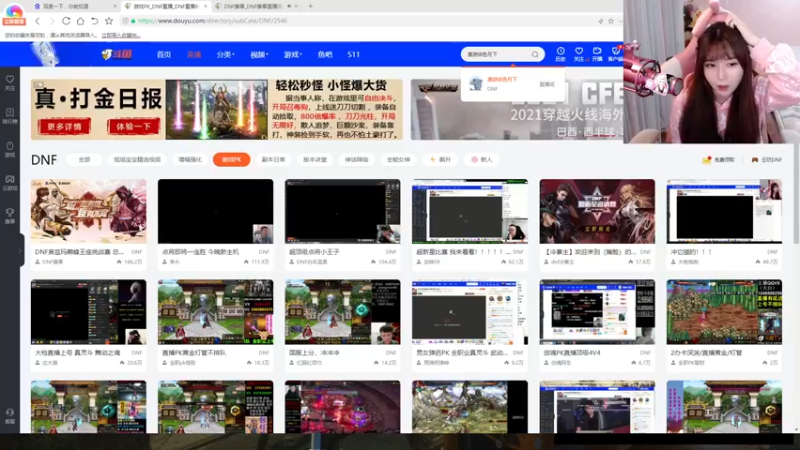800x450 pixels.
Task: Open the DNF奥兹玛巅峰王座挑战赛 stream thumbnail
Action: (x=88, y=211)
